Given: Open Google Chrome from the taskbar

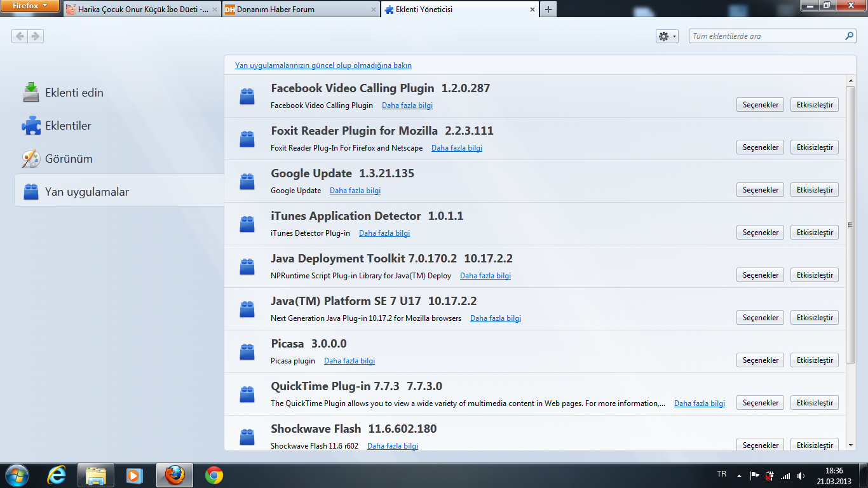Looking at the screenshot, I should tap(214, 475).
